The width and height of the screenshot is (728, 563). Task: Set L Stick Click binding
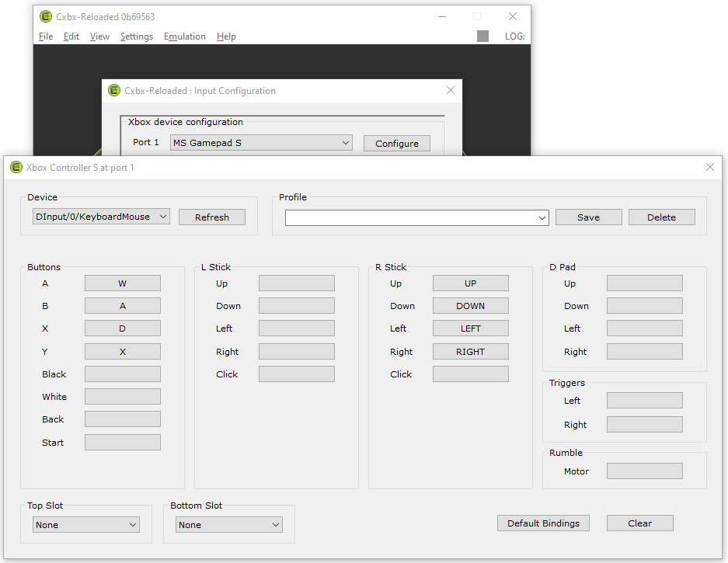pyautogui.click(x=297, y=374)
